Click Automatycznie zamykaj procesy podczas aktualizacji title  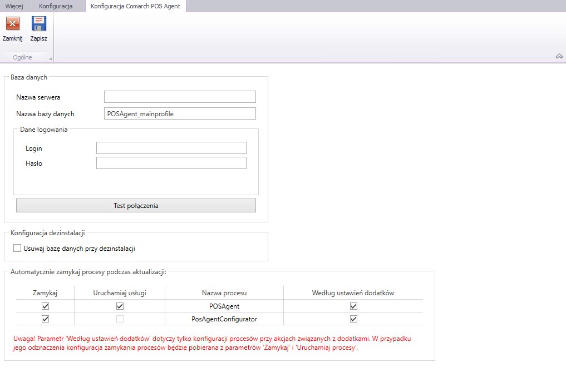tap(88, 272)
